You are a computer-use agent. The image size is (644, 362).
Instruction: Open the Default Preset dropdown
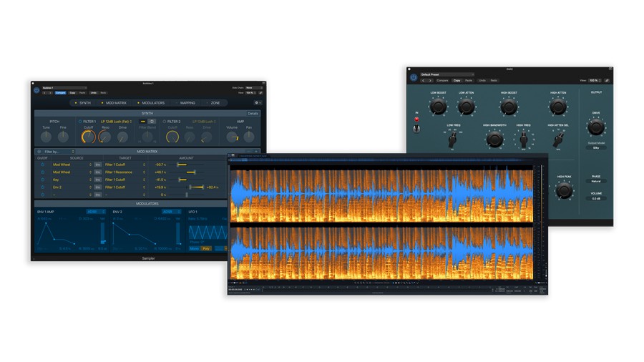pos(447,74)
